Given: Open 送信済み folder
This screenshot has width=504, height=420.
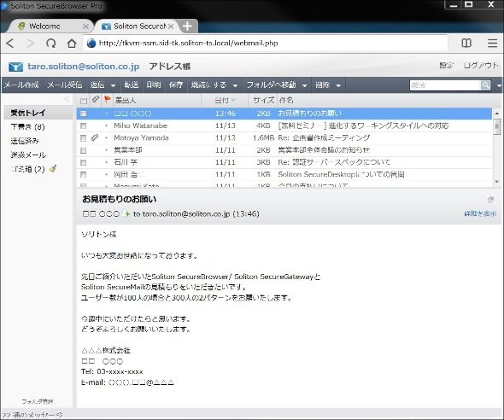Looking at the screenshot, I should tap(25, 141).
